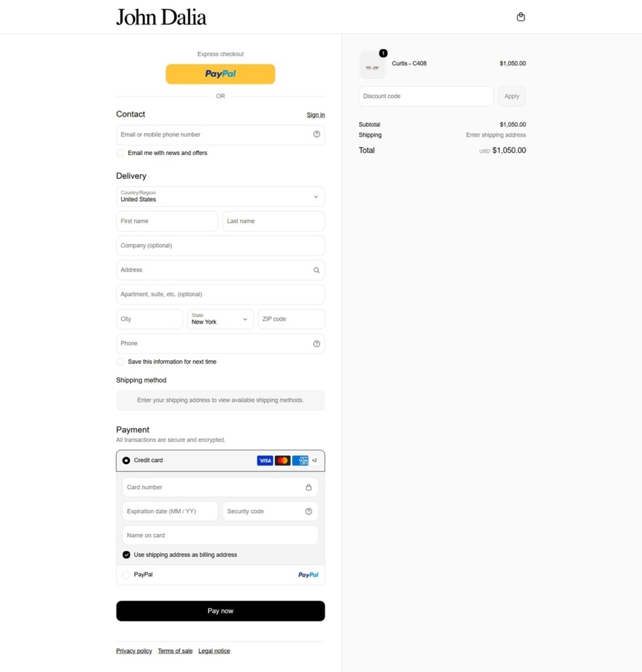Select the PayPal payment radio option
The height and width of the screenshot is (672, 642).
point(127,575)
